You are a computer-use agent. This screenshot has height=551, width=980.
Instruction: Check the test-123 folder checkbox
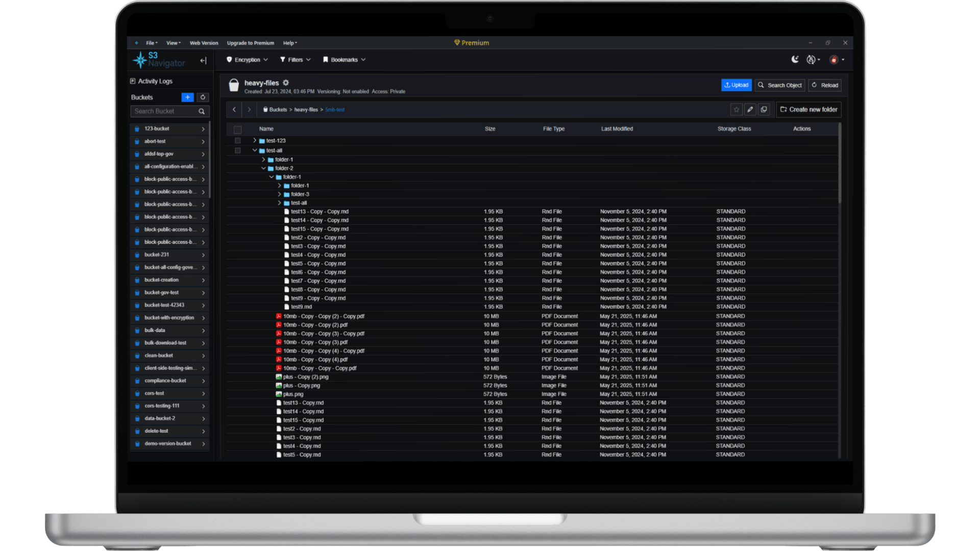pyautogui.click(x=237, y=141)
